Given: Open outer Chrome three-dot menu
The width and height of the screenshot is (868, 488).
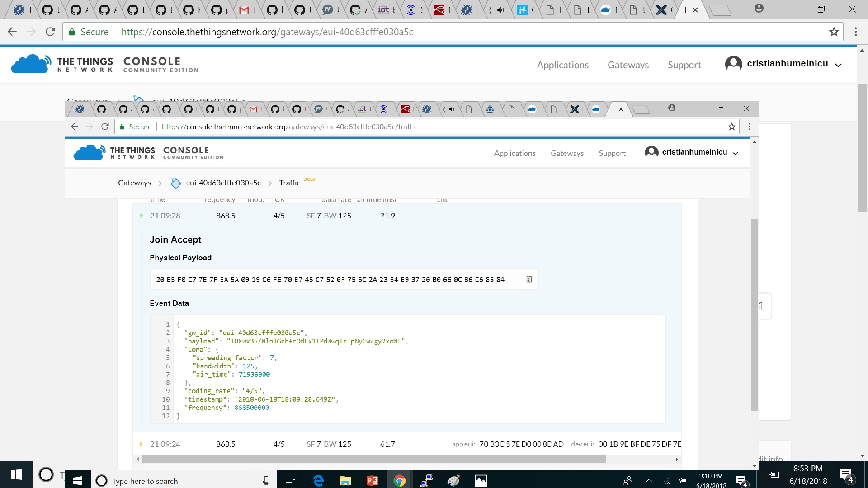Looking at the screenshot, I should tap(855, 32).
